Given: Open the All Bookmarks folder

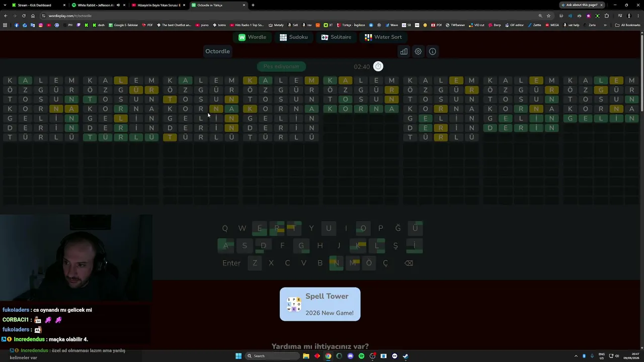Looking at the screenshot, I should pyautogui.click(x=627, y=25).
